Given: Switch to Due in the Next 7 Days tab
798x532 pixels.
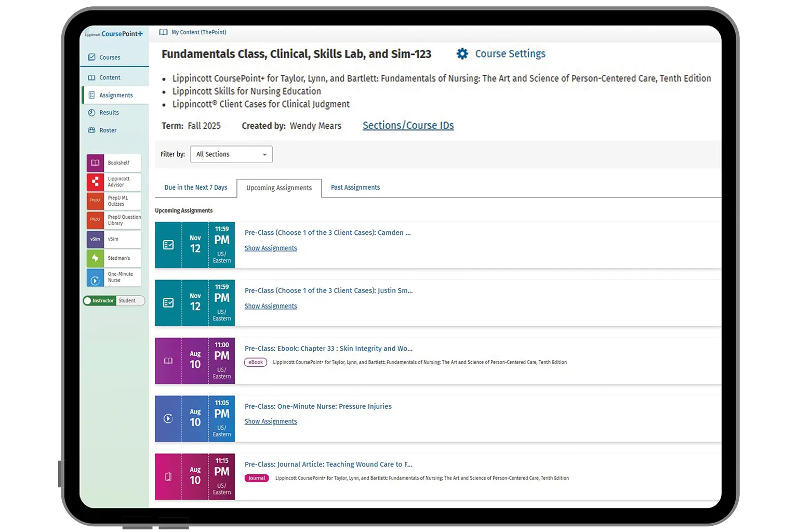Looking at the screenshot, I should 195,188.
